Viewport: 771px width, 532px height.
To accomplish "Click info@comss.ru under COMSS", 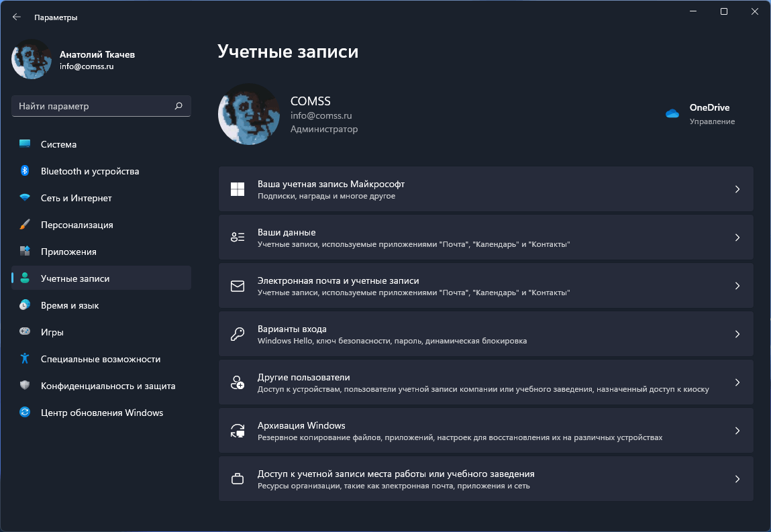I will pyautogui.click(x=321, y=115).
